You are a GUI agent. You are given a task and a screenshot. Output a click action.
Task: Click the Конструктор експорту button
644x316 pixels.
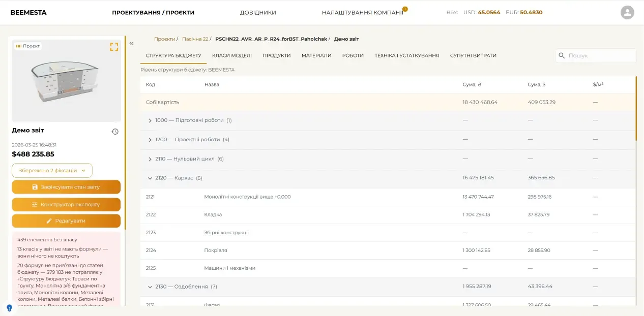pyautogui.click(x=66, y=204)
